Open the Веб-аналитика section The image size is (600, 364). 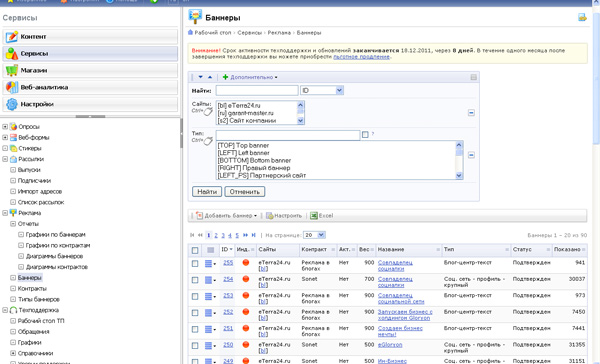coord(90,87)
